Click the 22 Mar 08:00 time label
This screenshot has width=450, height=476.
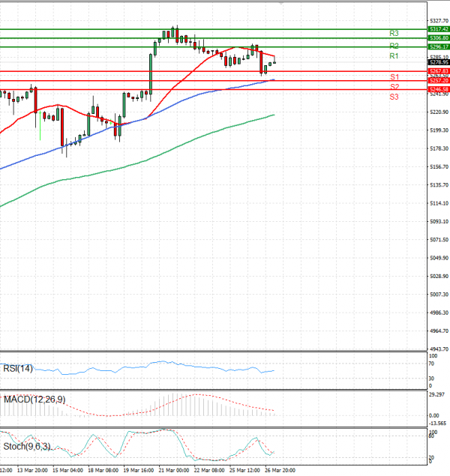click(x=209, y=470)
